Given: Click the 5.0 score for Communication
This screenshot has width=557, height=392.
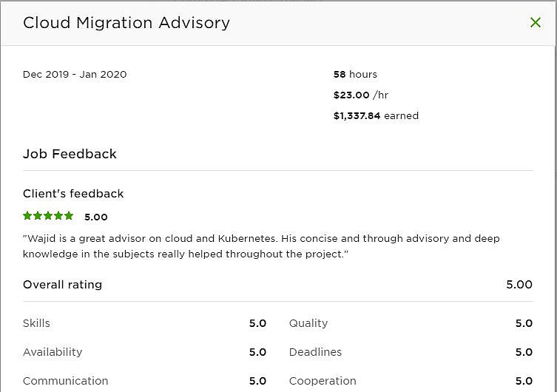Looking at the screenshot, I should [257, 381].
